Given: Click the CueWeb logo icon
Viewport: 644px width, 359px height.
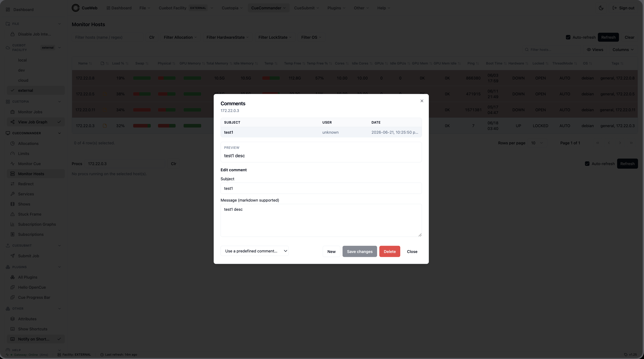Looking at the screenshot, I should pyautogui.click(x=75, y=8).
